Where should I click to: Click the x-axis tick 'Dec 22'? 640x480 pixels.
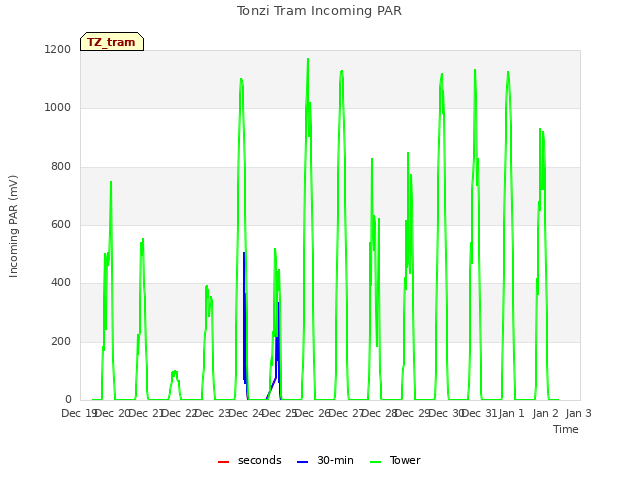coord(180,413)
